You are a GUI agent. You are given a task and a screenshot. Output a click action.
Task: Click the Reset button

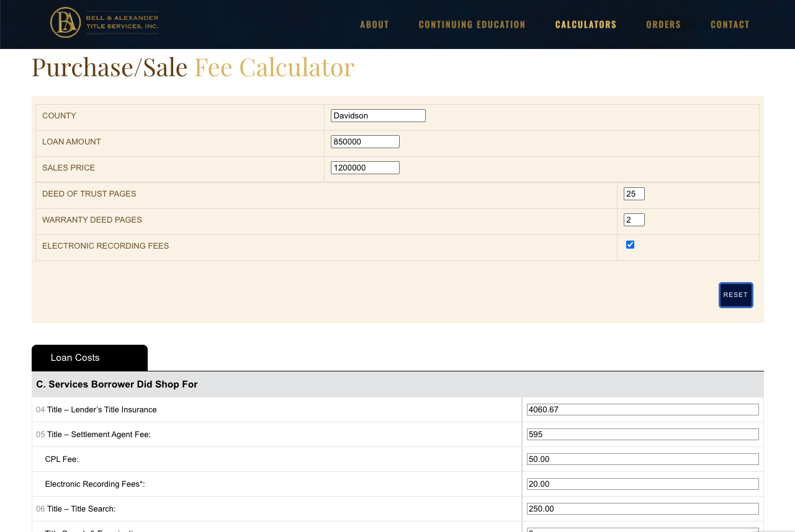(x=736, y=295)
